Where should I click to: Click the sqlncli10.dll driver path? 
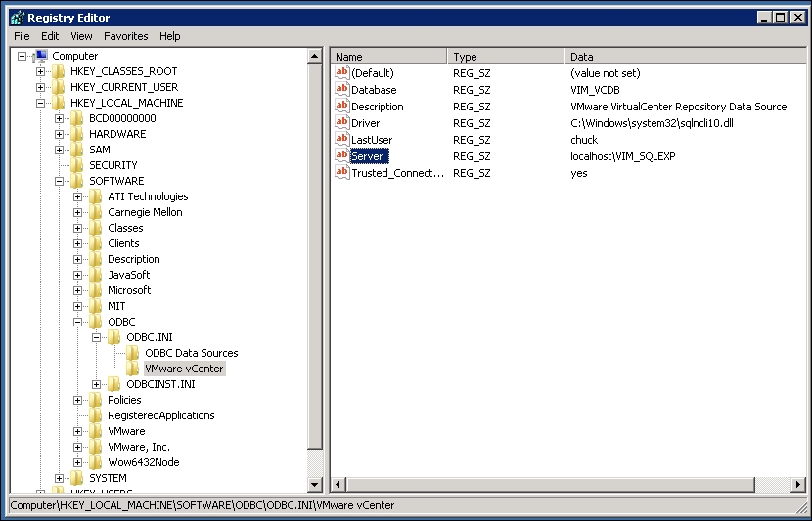pyautogui.click(x=652, y=123)
